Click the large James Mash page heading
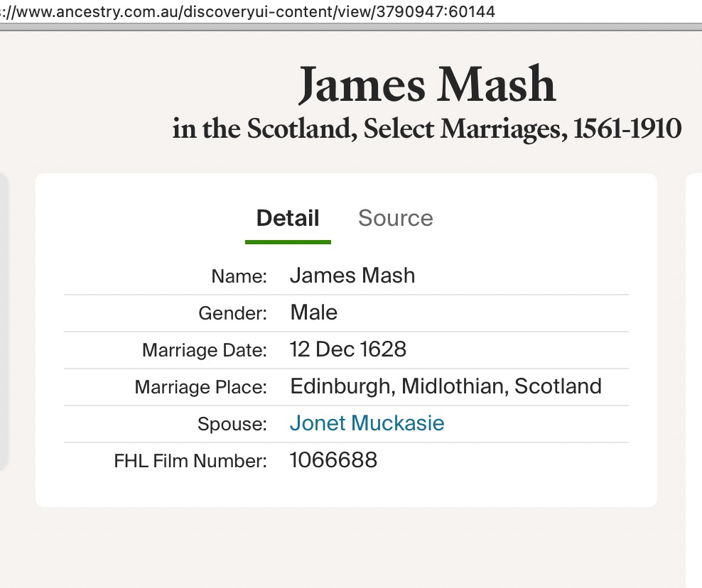Screen dimensions: 702x588 pyautogui.click(x=426, y=85)
